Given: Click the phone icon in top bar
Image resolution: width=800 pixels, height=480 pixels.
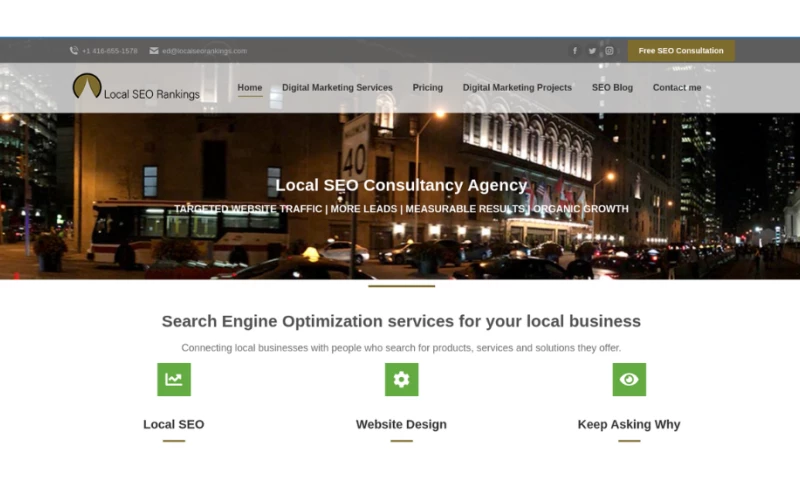Looking at the screenshot, I should pos(74,51).
